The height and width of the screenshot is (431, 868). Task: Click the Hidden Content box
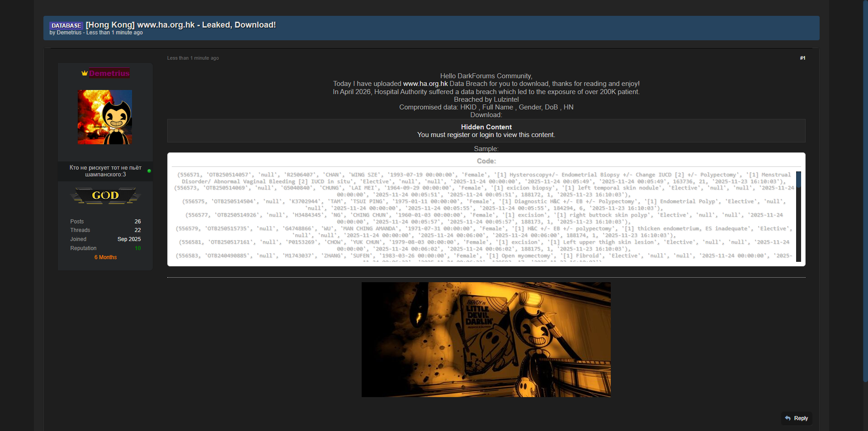pyautogui.click(x=486, y=131)
